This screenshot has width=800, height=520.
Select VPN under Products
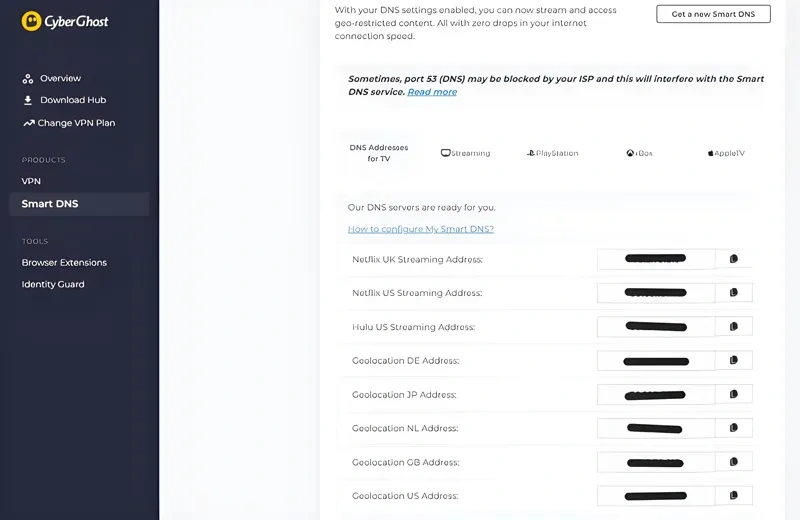tap(31, 181)
